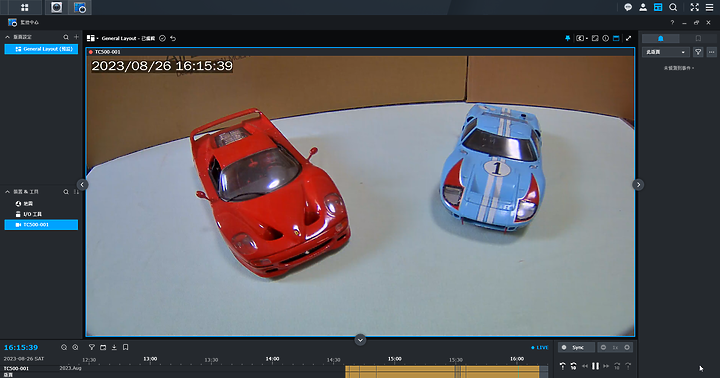720x378 pixels.
Task: Open the IP Camera app in taskbar
Action: point(56,7)
